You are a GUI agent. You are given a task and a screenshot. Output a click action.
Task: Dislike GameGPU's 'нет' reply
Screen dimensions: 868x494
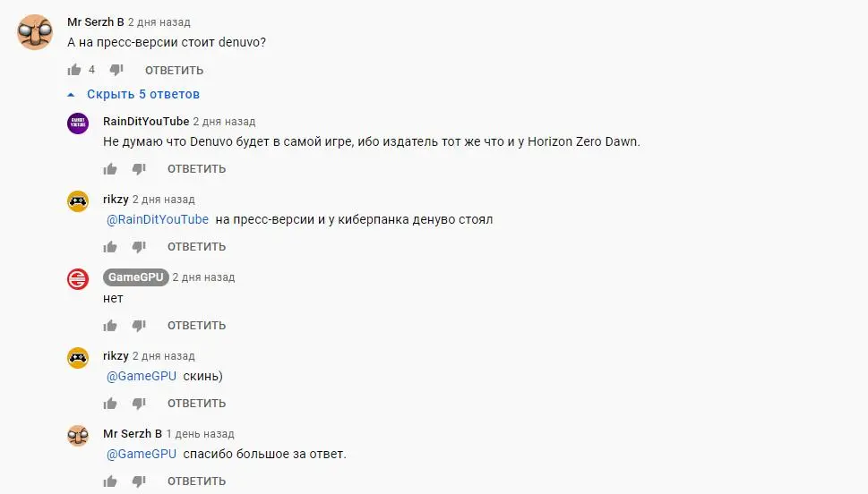(139, 325)
